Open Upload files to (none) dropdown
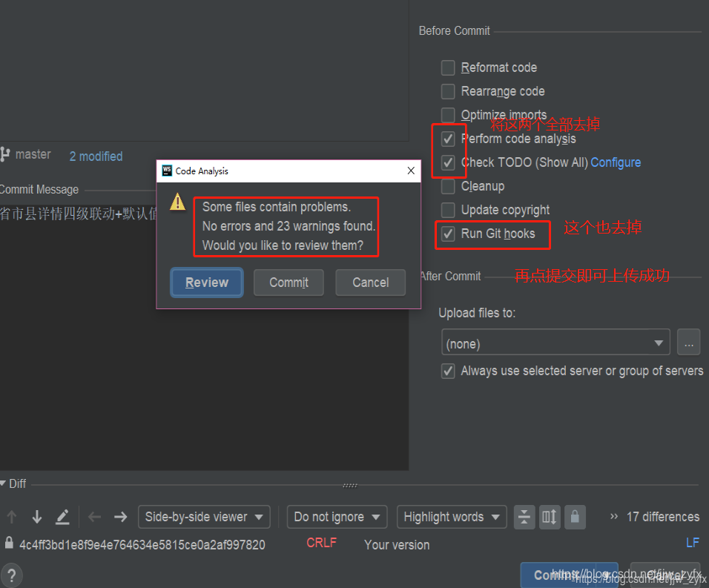This screenshot has width=709, height=588. 555,342
